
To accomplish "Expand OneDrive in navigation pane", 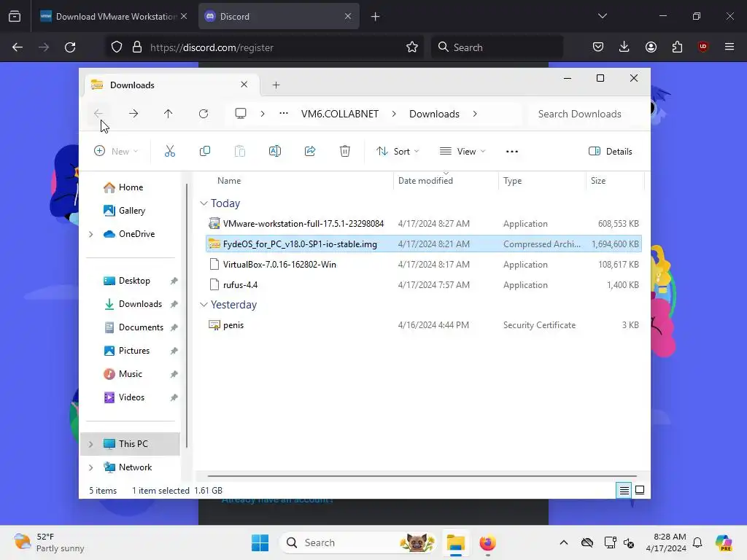I will (x=91, y=234).
